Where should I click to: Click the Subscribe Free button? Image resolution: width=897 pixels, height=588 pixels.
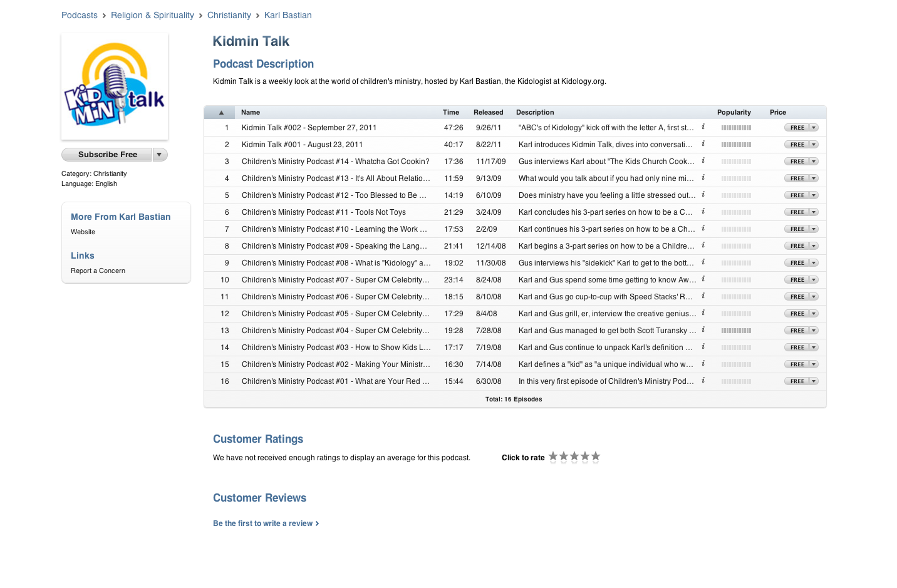pyautogui.click(x=107, y=155)
